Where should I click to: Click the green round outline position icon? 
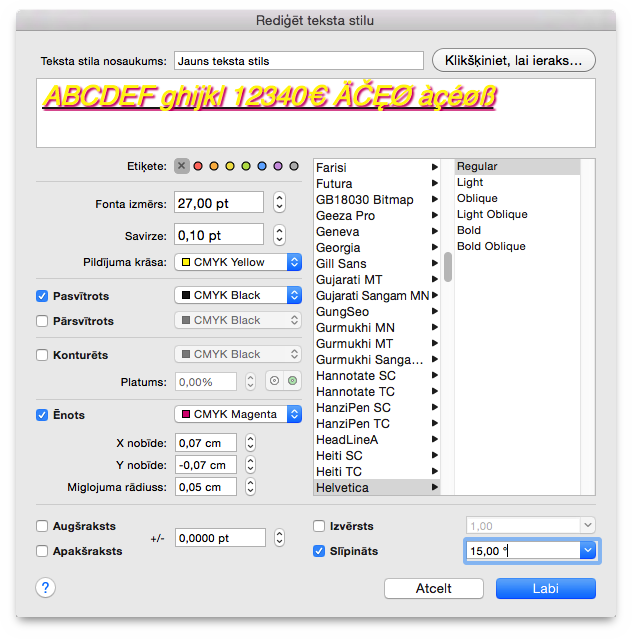point(293,381)
